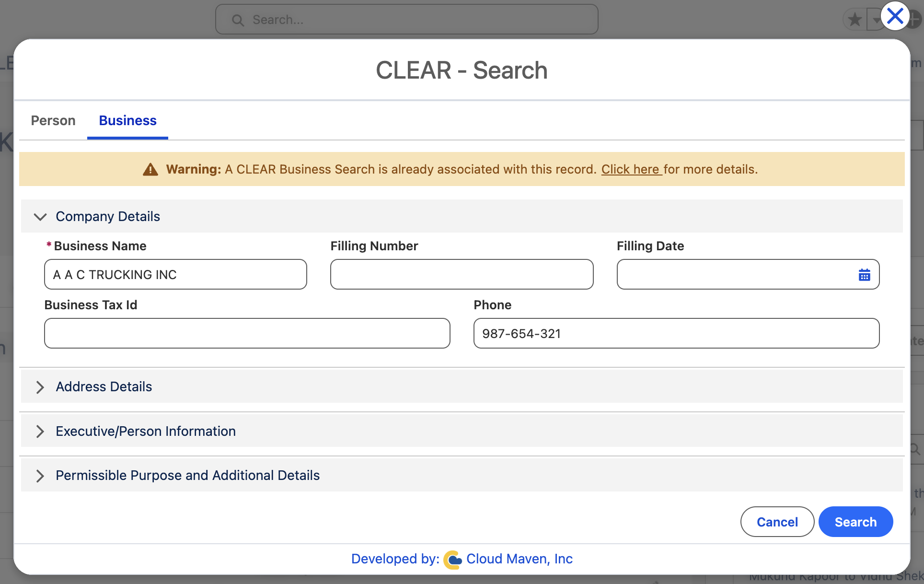Click the global Search box behind the dialog
Viewport: 924px width, 584px height.
click(x=407, y=20)
